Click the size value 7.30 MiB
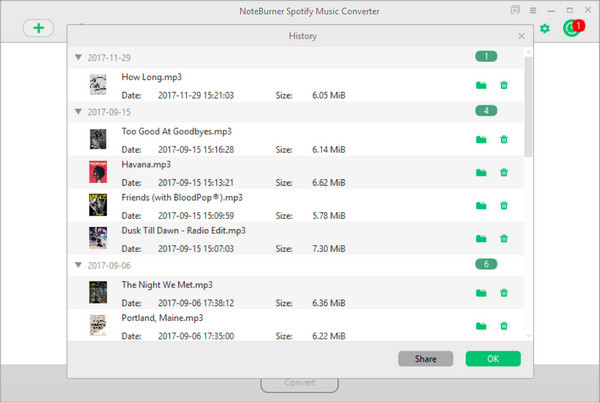The height and width of the screenshot is (402, 600). [329, 249]
